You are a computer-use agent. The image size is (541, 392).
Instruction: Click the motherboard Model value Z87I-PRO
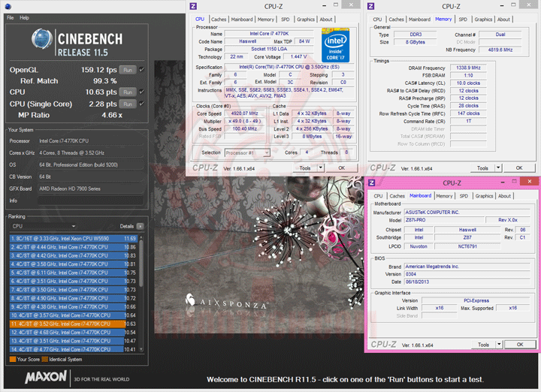[444, 220]
